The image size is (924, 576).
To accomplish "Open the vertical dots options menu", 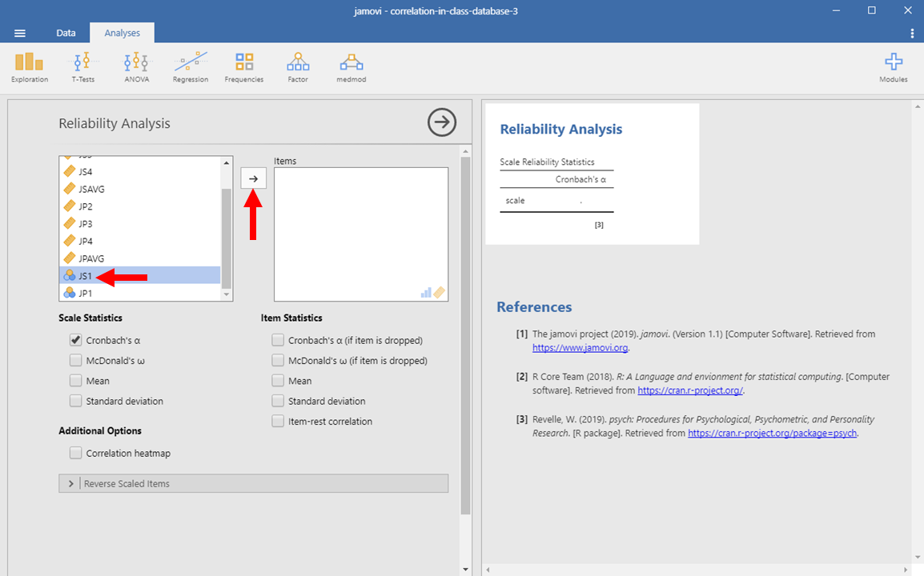I will click(912, 33).
